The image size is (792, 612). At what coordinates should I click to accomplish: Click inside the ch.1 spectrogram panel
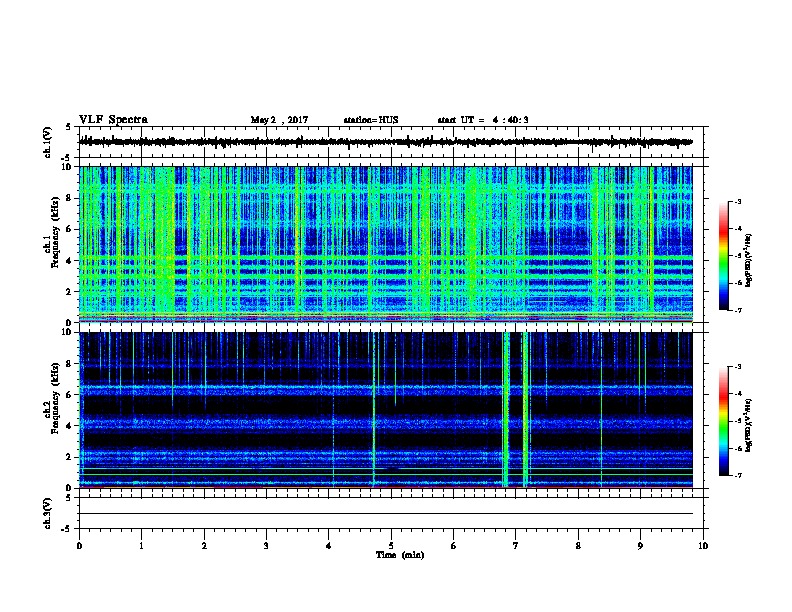pyautogui.click(x=386, y=244)
